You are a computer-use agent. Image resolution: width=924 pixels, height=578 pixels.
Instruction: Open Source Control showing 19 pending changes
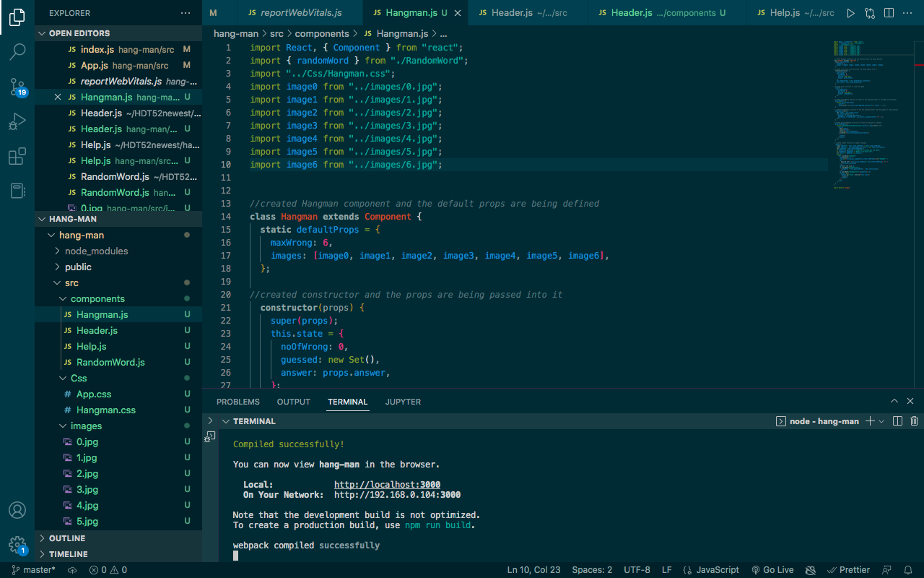click(17, 86)
